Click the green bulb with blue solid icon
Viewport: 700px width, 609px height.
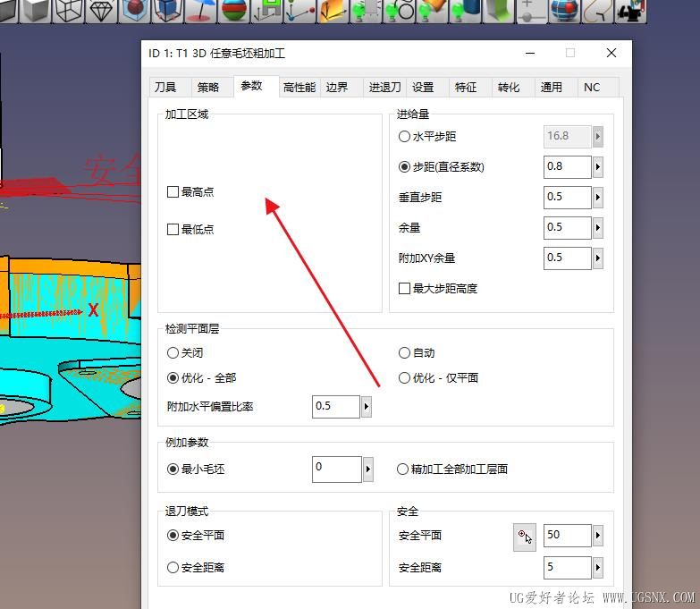tap(465, 10)
